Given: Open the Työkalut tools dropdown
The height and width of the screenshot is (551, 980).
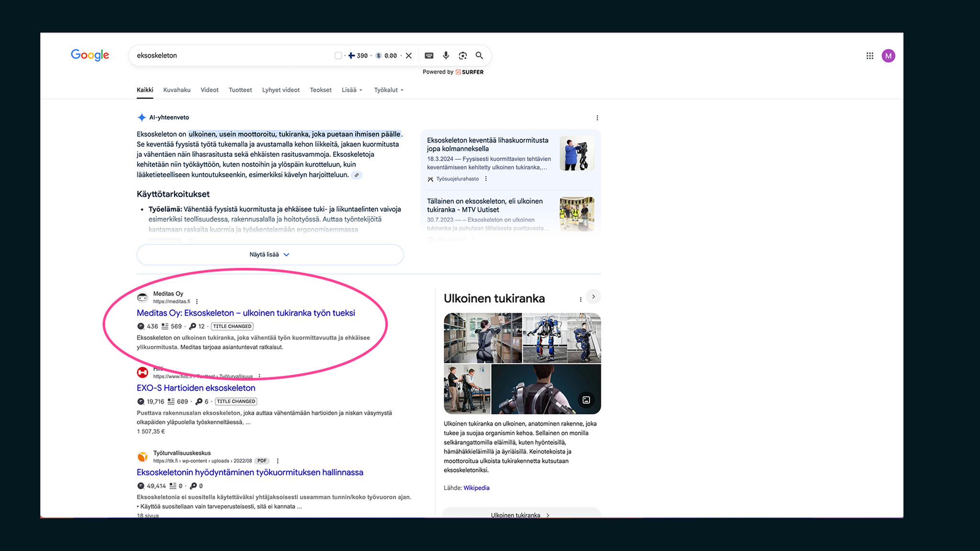Looking at the screenshot, I should point(388,90).
